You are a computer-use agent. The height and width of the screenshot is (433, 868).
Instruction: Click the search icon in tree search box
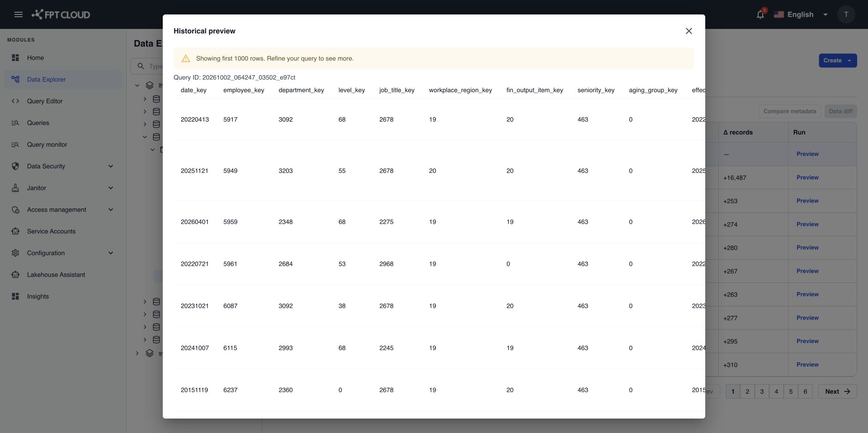tap(141, 66)
